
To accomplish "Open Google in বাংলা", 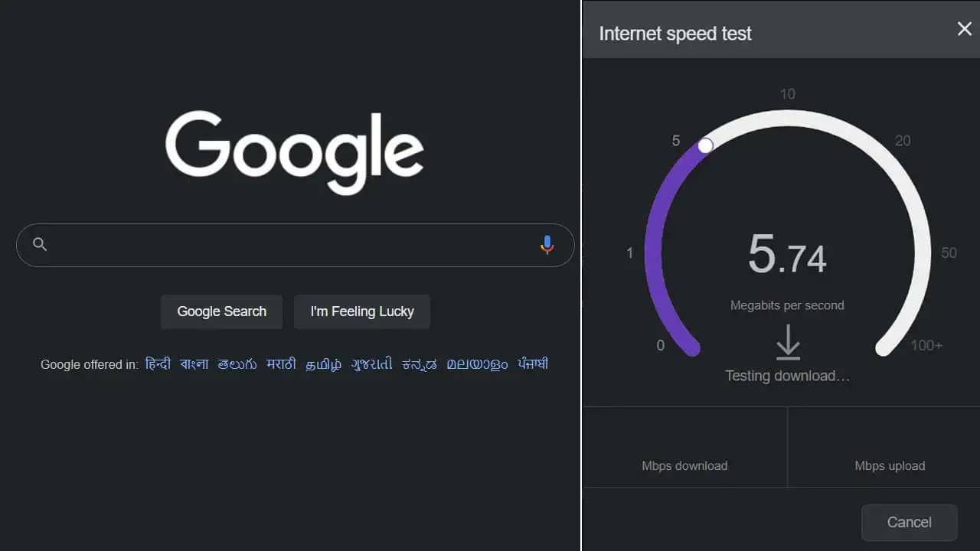I will (x=194, y=364).
